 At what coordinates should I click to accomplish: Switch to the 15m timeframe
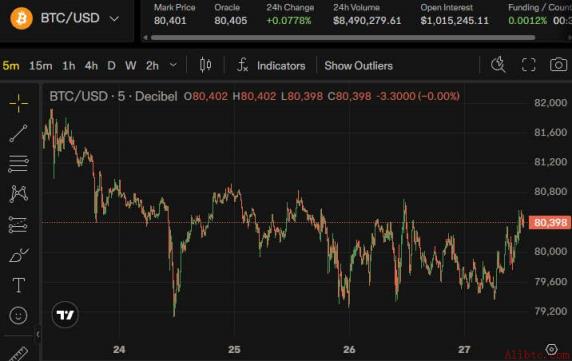point(40,66)
